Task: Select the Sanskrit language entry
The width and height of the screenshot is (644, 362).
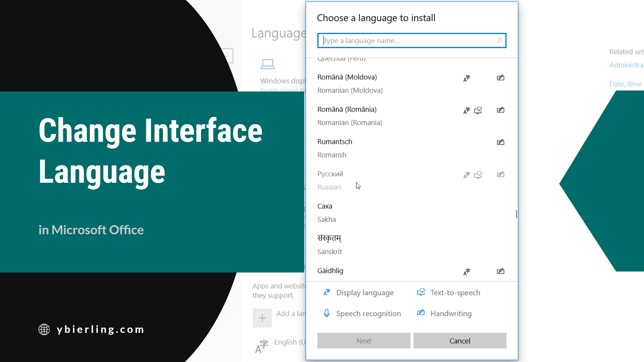Action: pos(412,245)
